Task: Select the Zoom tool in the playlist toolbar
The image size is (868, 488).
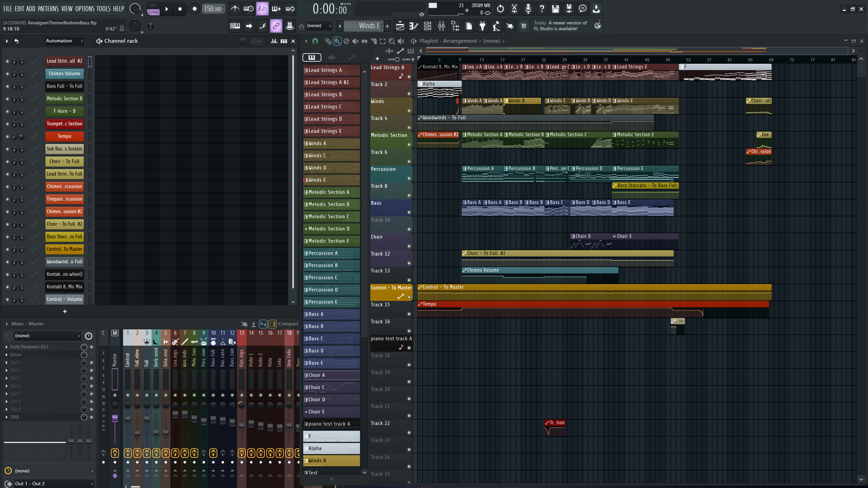Action: click(392, 41)
